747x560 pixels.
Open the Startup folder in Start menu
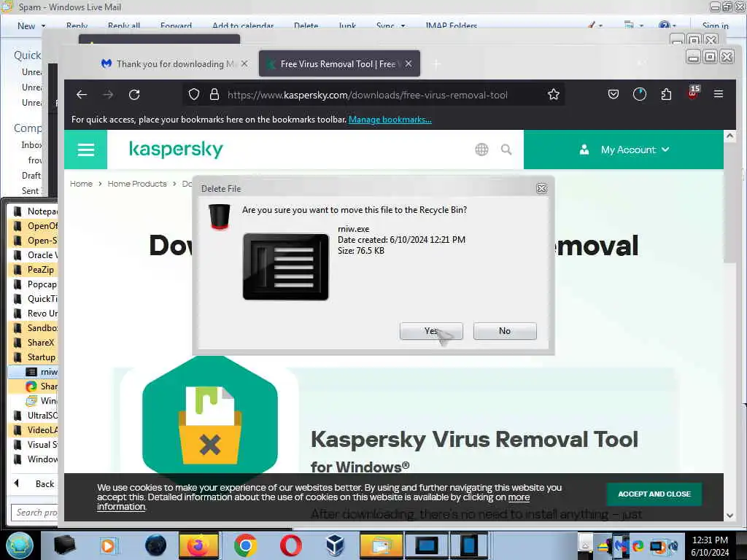click(x=35, y=357)
